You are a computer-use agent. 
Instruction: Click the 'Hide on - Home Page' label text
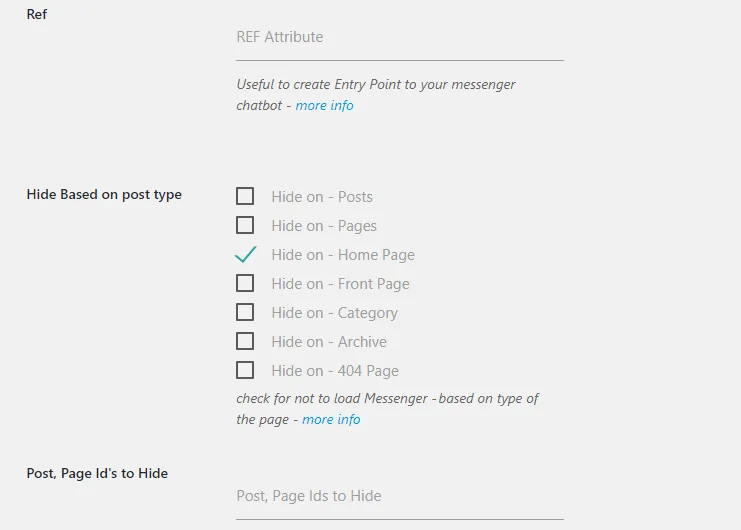coord(342,255)
